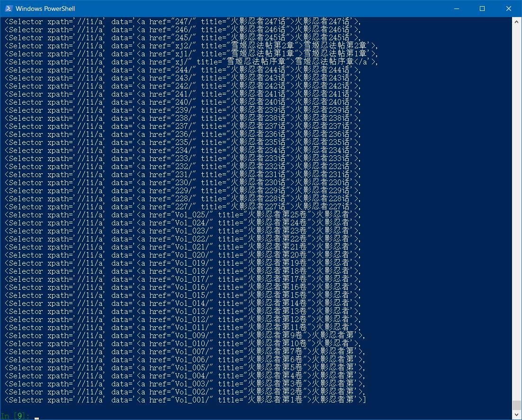Click the line with href="244/"
522x420 pixels.
(x=183, y=70)
